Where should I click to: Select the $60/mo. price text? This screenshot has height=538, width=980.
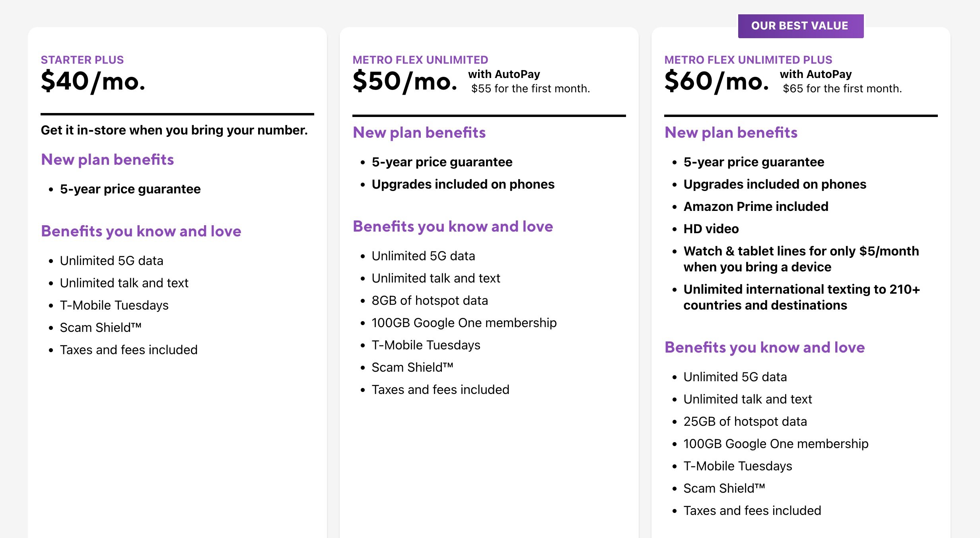click(717, 81)
